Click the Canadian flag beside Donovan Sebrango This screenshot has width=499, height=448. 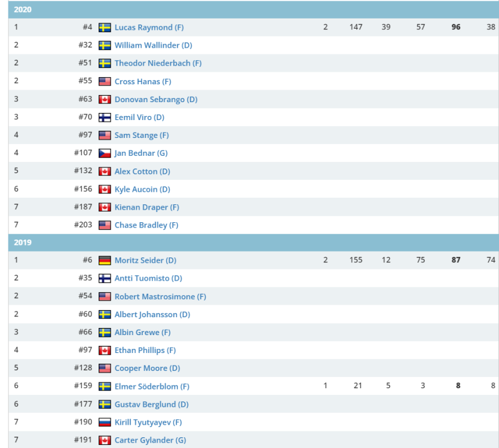tap(105, 99)
